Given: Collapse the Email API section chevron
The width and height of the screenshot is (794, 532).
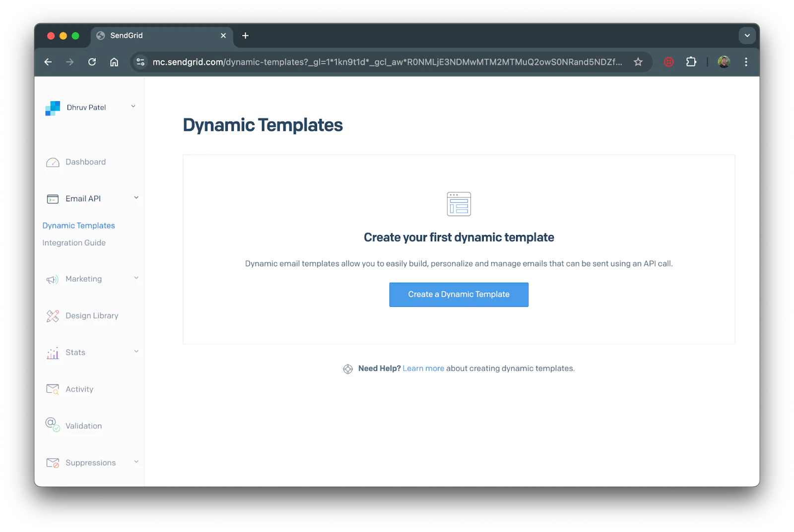Looking at the screenshot, I should tap(136, 198).
